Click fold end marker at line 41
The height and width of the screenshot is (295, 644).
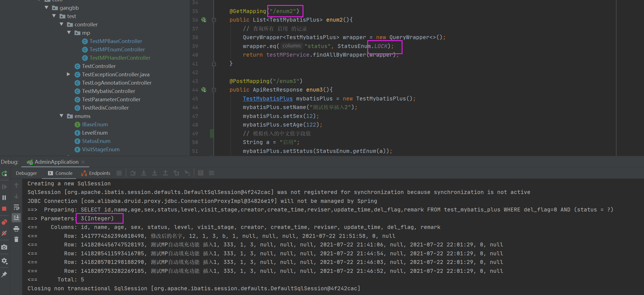214,64
